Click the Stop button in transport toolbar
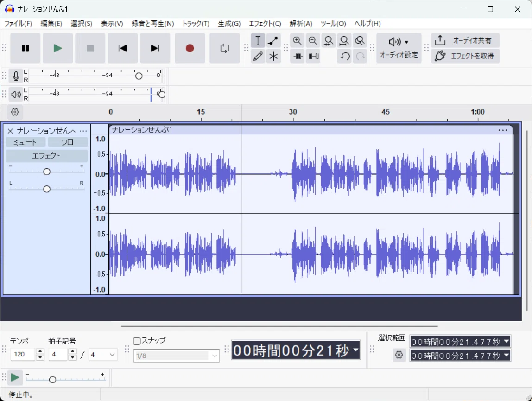Image resolution: width=532 pixels, height=401 pixels. pos(90,48)
